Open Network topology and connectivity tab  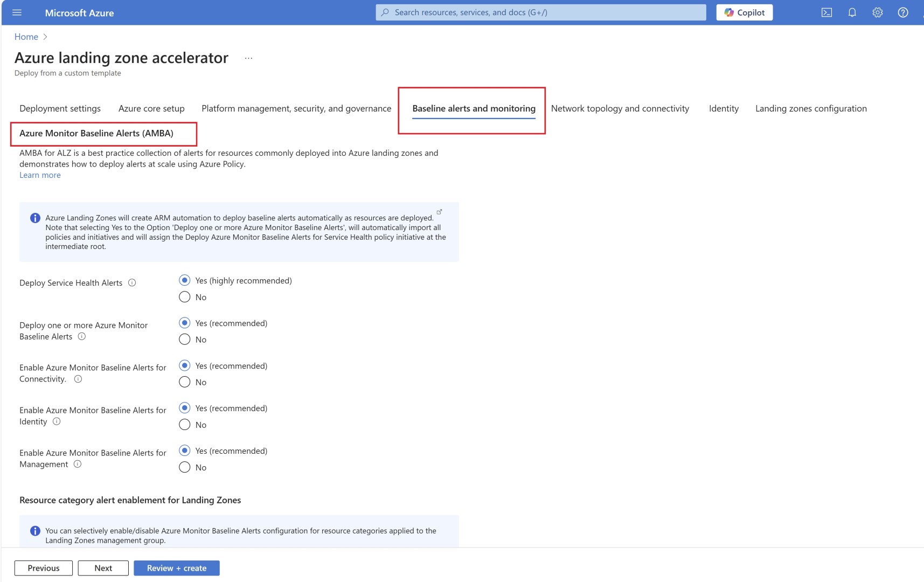[620, 108]
